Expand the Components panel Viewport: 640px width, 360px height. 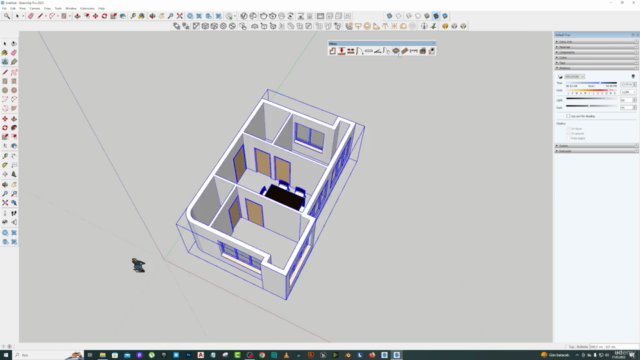(x=596, y=52)
